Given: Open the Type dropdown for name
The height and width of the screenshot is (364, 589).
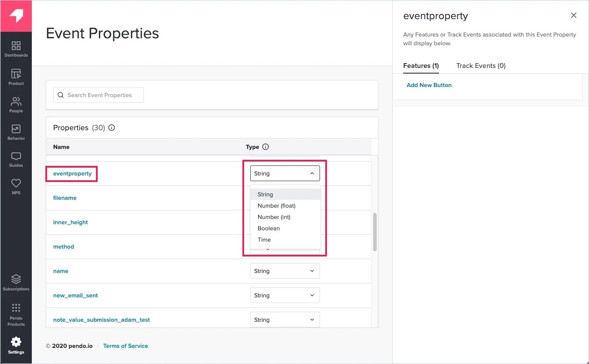Looking at the screenshot, I should point(285,271).
